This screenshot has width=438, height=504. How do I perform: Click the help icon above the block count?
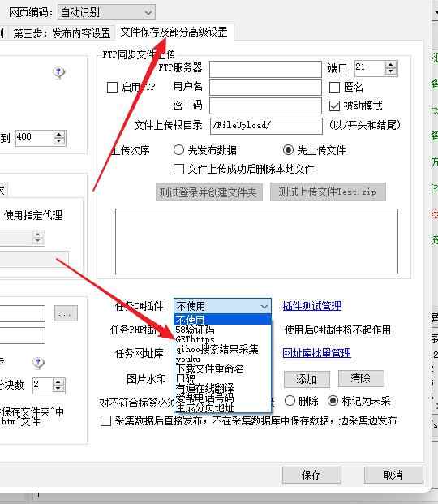click(x=39, y=362)
